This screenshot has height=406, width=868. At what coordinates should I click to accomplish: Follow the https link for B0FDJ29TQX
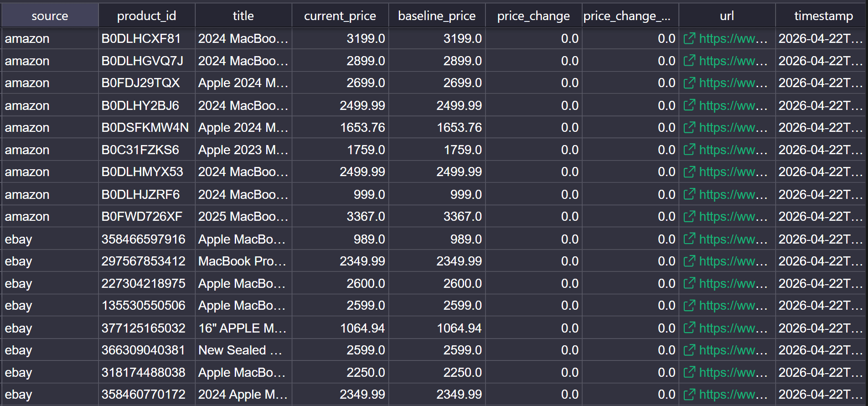point(733,83)
